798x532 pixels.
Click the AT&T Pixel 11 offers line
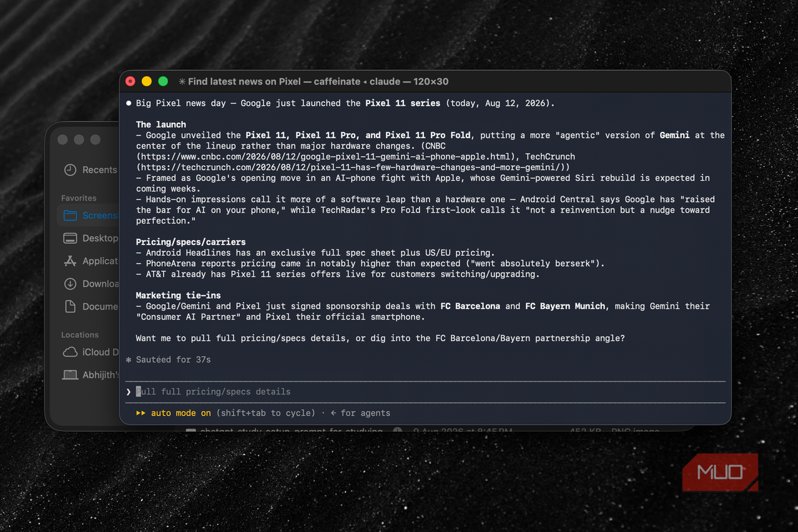tap(338, 274)
